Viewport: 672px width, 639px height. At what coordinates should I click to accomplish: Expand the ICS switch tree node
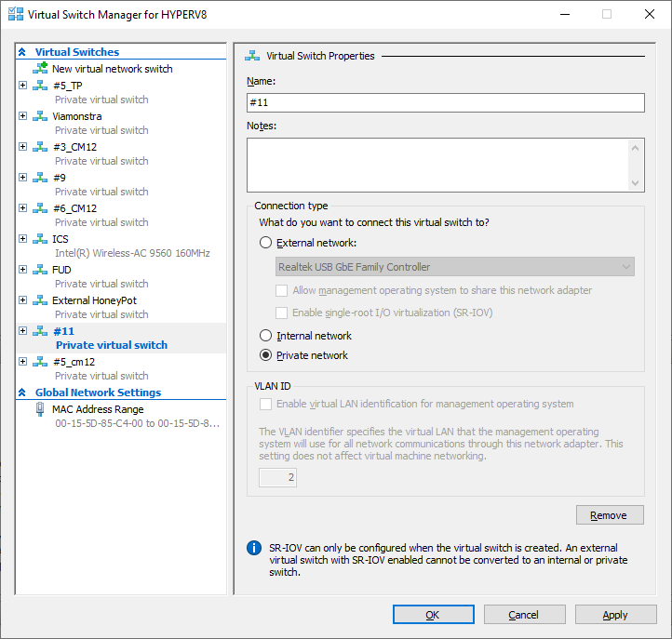point(23,239)
